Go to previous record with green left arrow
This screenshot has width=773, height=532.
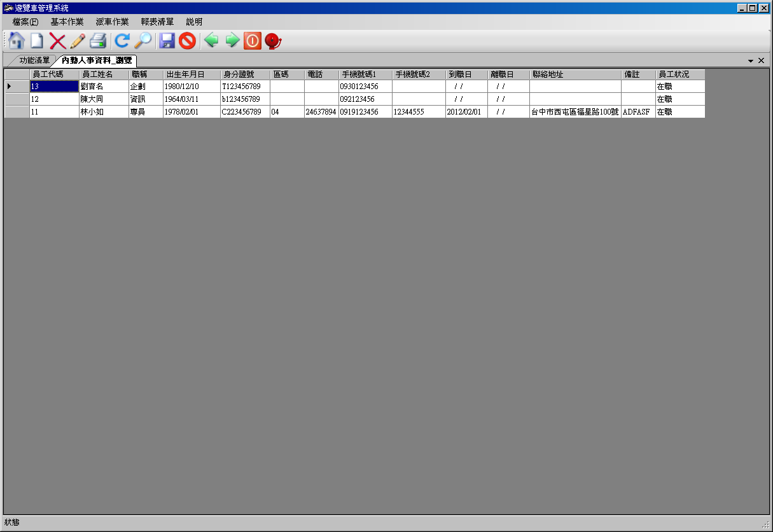tap(211, 41)
